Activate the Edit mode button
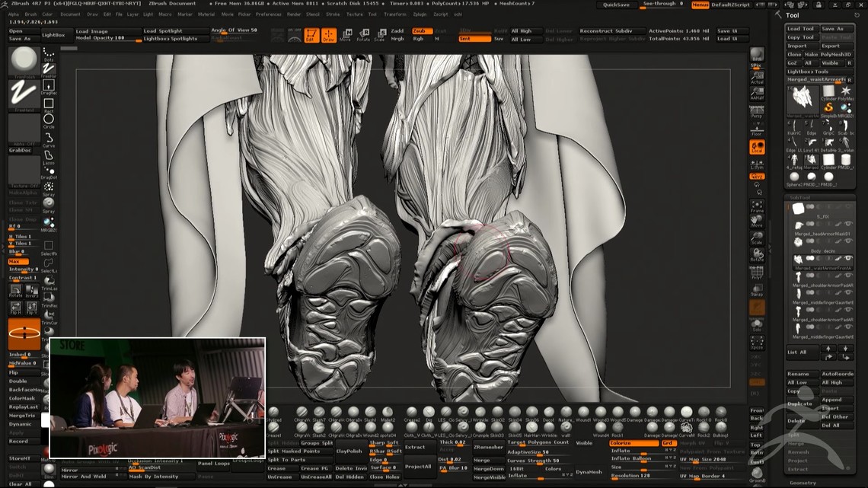The image size is (868, 488). [311, 36]
